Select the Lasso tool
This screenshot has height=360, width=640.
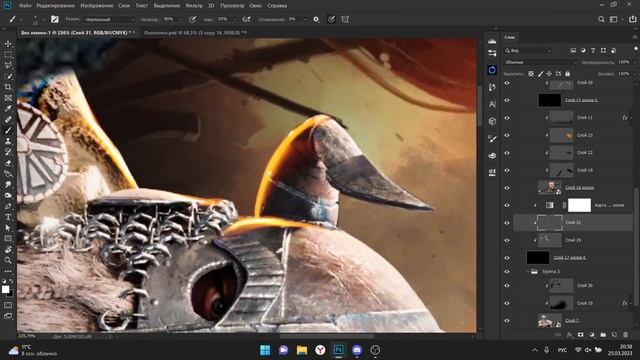(8, 65)
